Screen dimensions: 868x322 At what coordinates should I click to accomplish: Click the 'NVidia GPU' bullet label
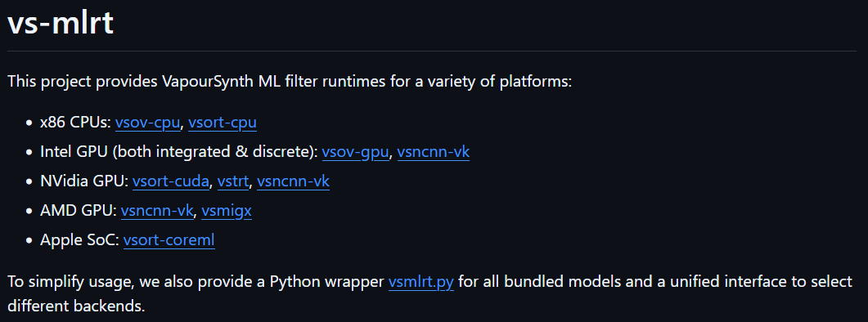(84, 181)
